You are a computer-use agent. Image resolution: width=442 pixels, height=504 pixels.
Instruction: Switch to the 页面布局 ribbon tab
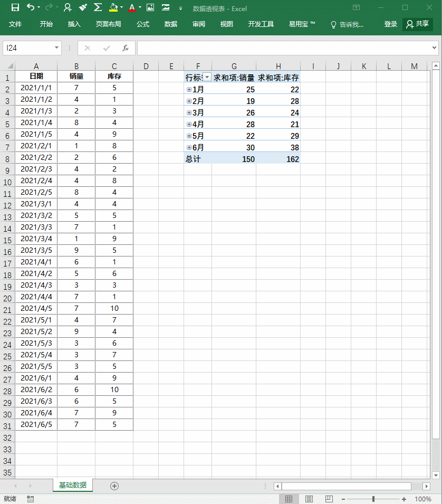coord(109,24)
